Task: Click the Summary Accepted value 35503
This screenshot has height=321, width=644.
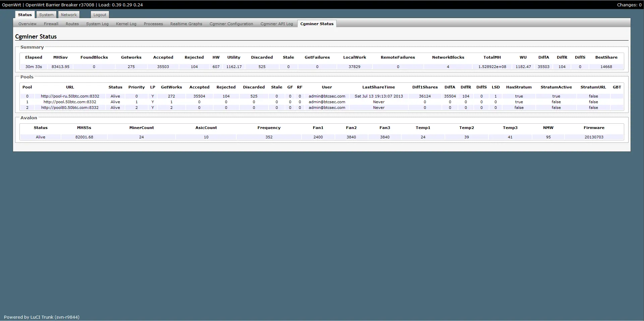Action: click(x=163, y=67)
